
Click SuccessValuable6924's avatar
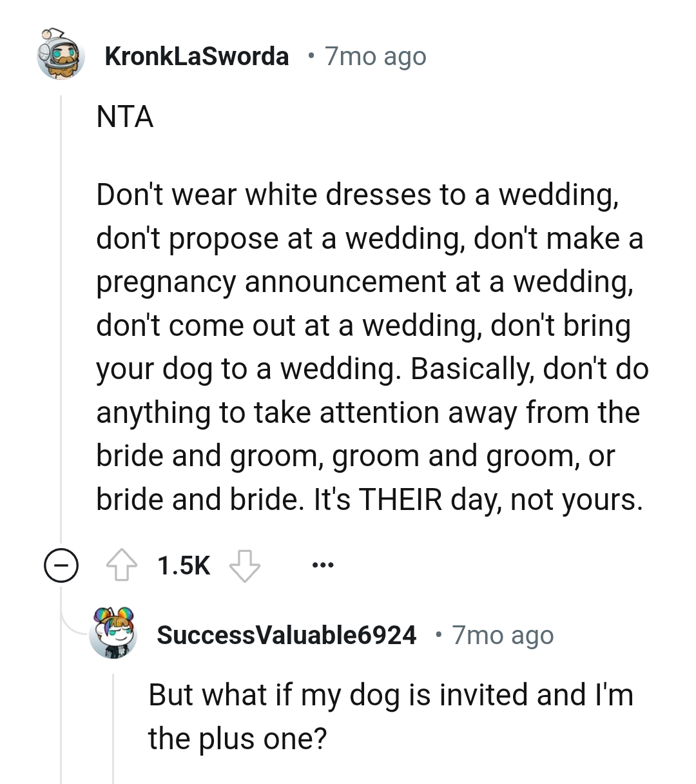113,634
